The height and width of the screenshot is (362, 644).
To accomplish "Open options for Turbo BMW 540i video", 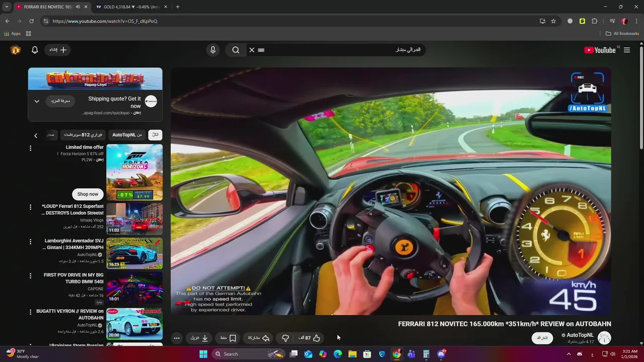I will (x=30, y=276).
